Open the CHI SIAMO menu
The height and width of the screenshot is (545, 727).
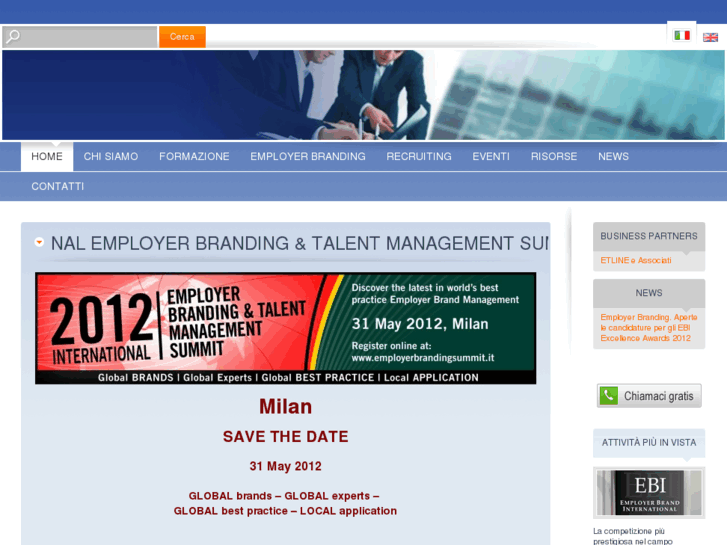pos(111,156)
